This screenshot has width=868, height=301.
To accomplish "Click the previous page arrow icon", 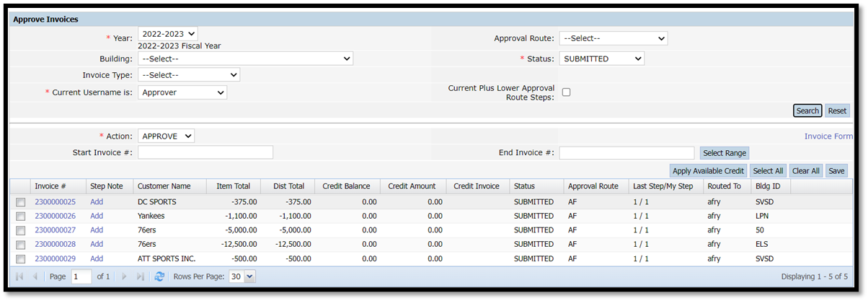I will click(x=35, y=276).
